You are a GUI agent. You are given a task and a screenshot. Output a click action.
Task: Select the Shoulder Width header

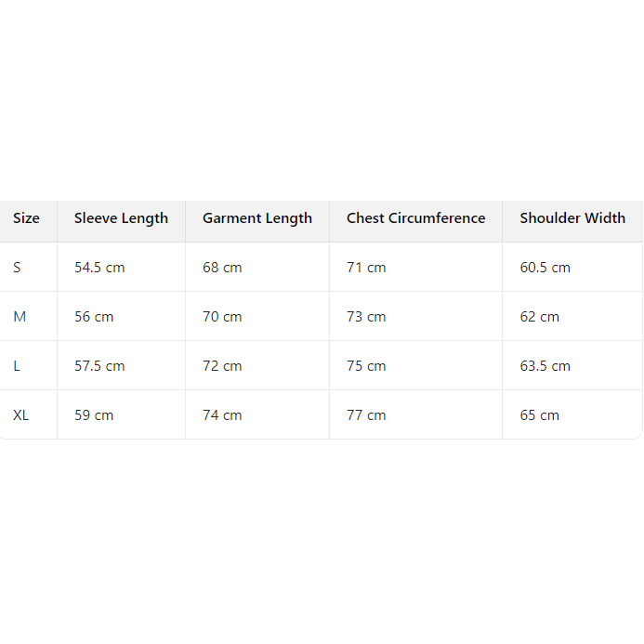pos(572,218)
